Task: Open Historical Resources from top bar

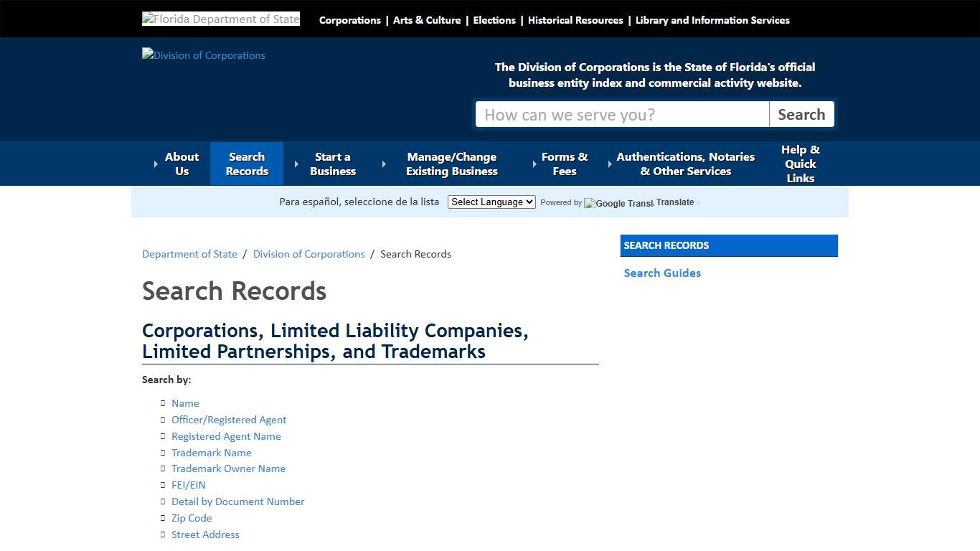Action: point(575,20)
